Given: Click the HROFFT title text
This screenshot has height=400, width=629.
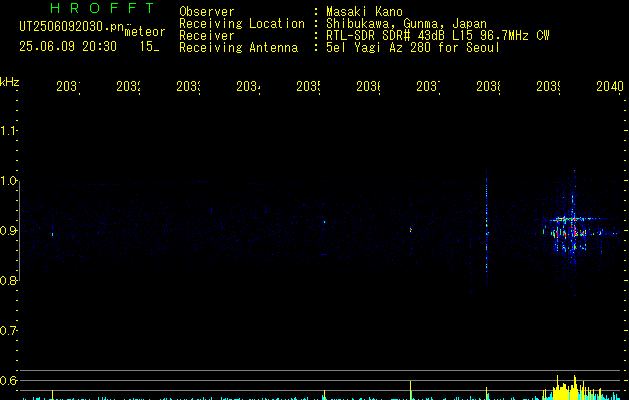Looking at the screenshot, I should 102,8.
